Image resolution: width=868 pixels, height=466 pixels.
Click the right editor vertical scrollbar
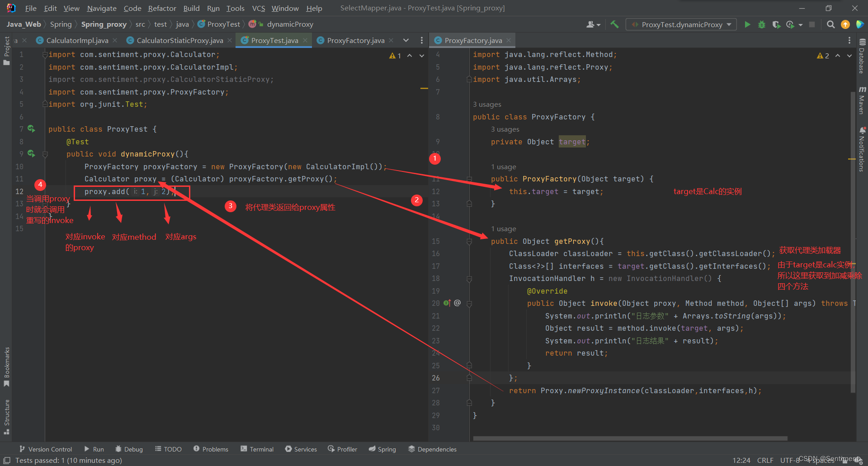[x=853, y=242]
